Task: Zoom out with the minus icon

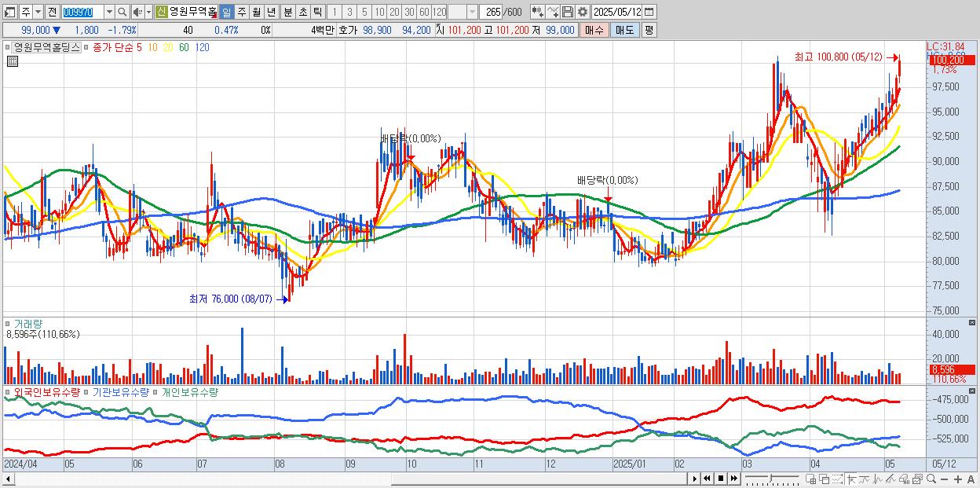Action: [944, 479]
